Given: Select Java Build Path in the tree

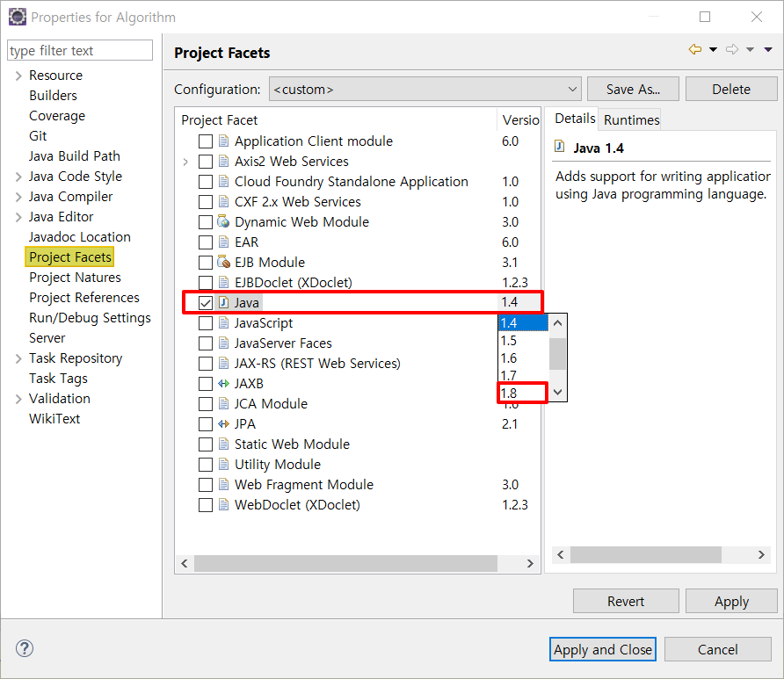Looking at the screenshot, I should [74, 155].
